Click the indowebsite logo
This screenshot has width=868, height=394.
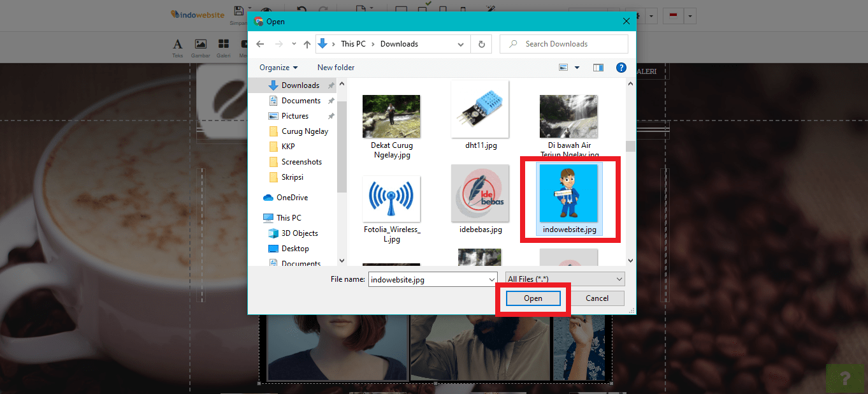[x=196, y=14]
